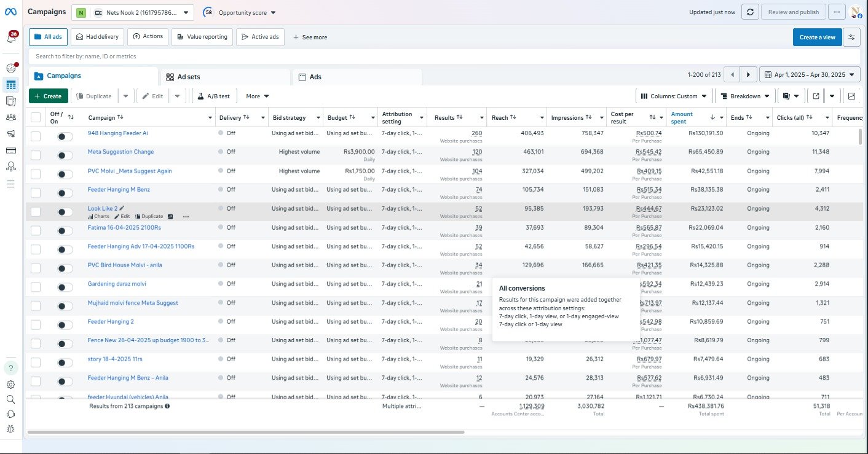Image resolution: width=868 pixels, height=454 pixels.
Task: Click the Meta logo icon
Action: [x=11, y=12]
